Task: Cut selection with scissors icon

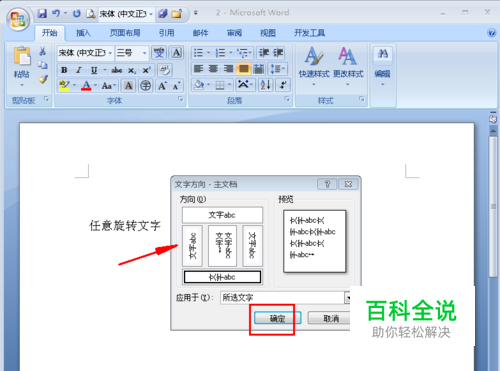Action: coord(42,51)
